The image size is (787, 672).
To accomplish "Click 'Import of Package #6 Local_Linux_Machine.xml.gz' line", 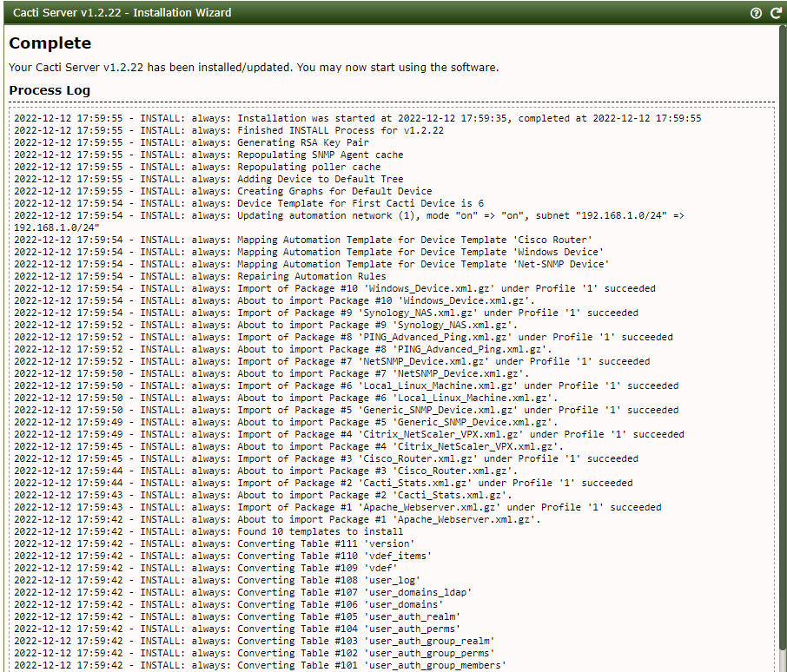I will click(347, 385).
